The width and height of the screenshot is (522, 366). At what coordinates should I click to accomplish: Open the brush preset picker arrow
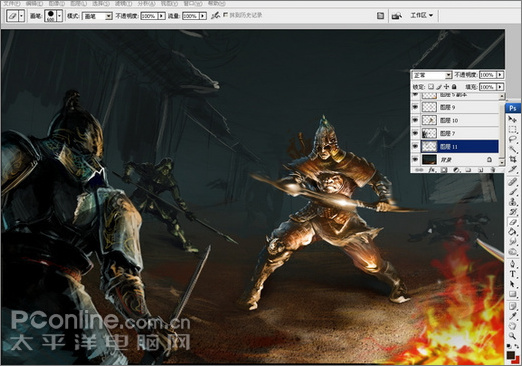tap(59, 16)
